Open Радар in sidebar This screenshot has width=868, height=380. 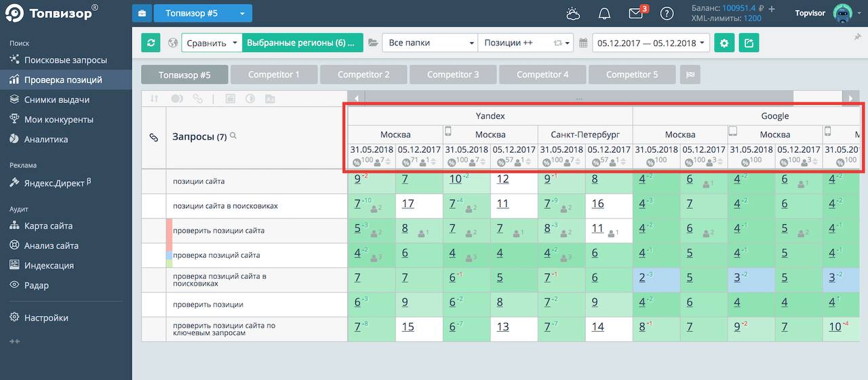66,285
